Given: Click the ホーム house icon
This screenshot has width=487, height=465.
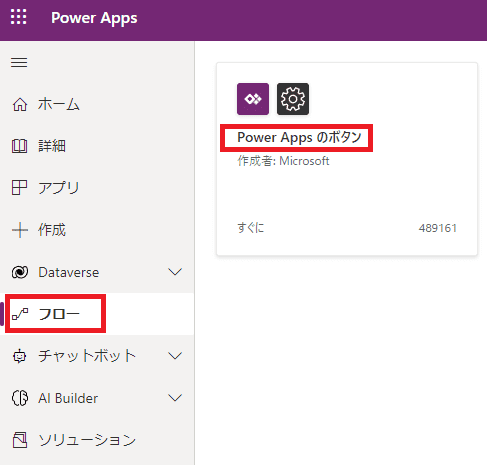Looking at the screenshot, I should tap(20, 104).
